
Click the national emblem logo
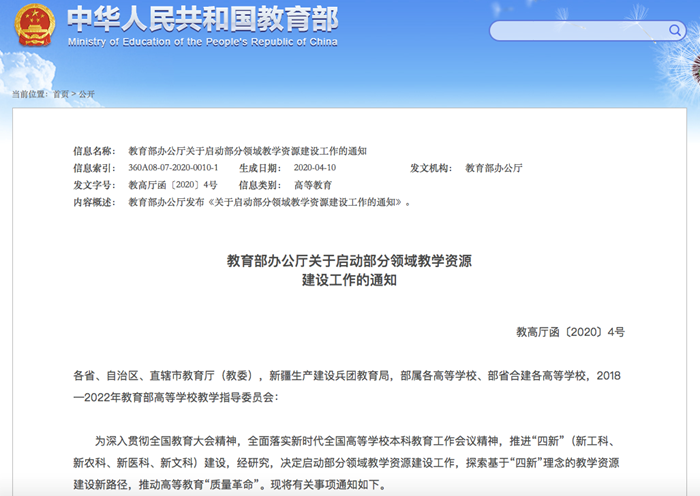(x=35, y=25)
